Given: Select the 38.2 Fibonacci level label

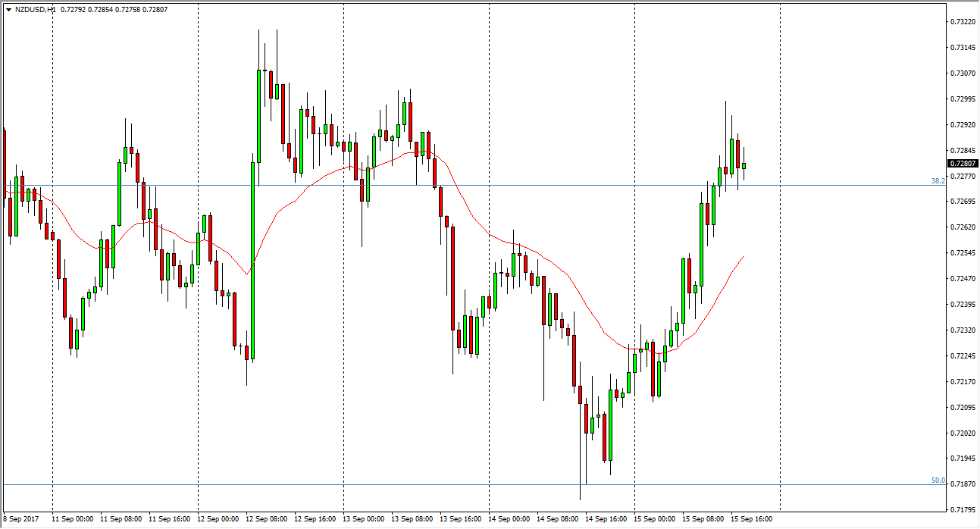Looking at the screenshot, I should pos(938,181).
